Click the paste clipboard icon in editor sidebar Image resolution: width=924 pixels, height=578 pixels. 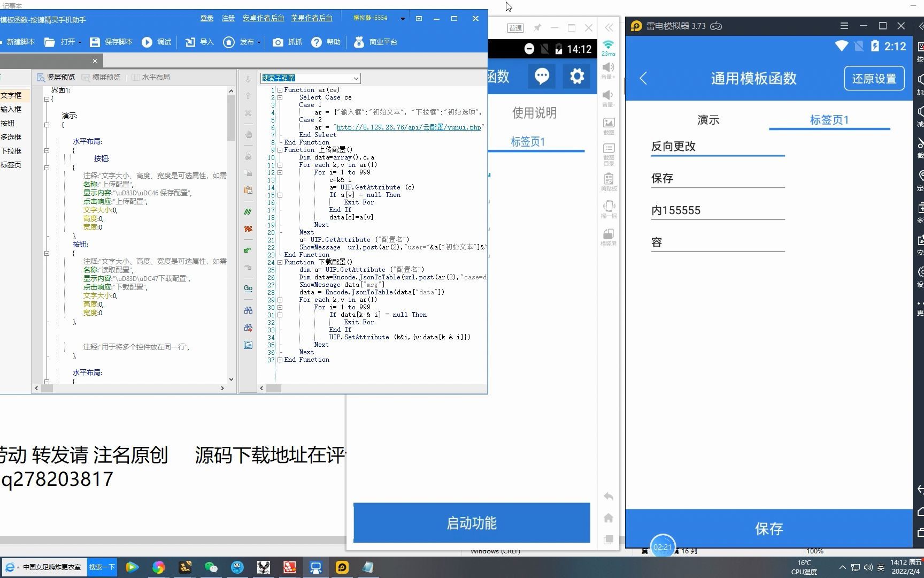click(248, 190)
